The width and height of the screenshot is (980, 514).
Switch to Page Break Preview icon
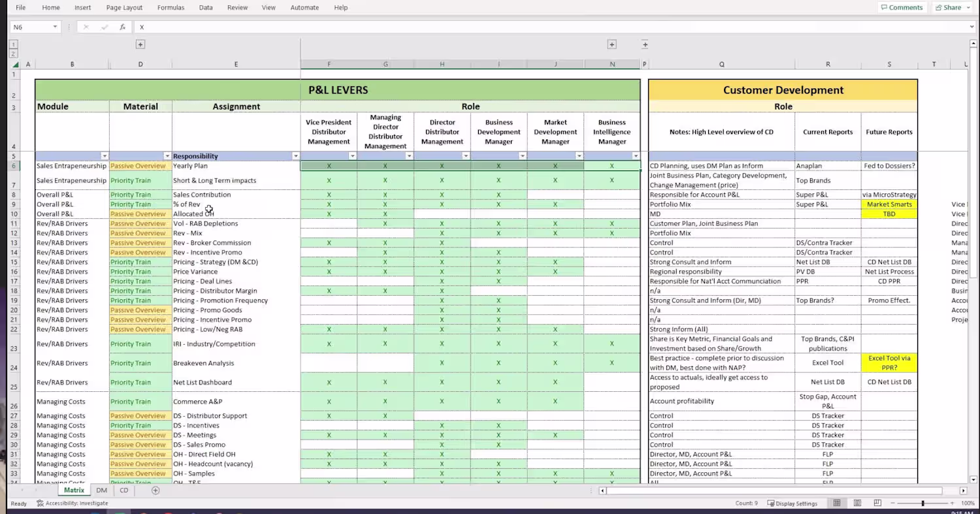tap(877, 504)
